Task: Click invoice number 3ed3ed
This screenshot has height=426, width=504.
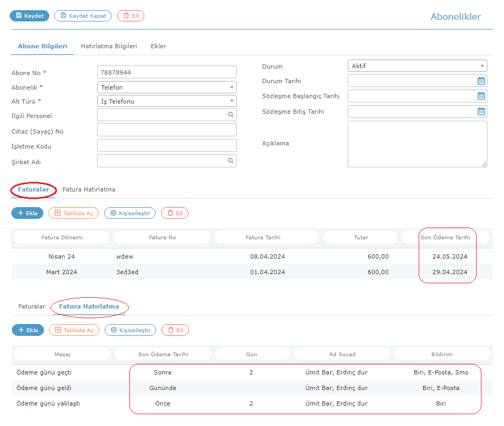Action: tap(127, 272)
